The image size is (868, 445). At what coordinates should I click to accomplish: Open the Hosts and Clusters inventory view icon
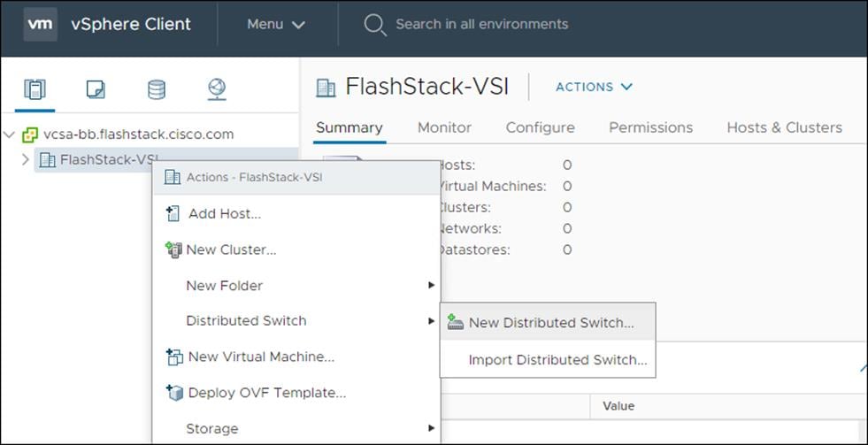pos(35,89)
